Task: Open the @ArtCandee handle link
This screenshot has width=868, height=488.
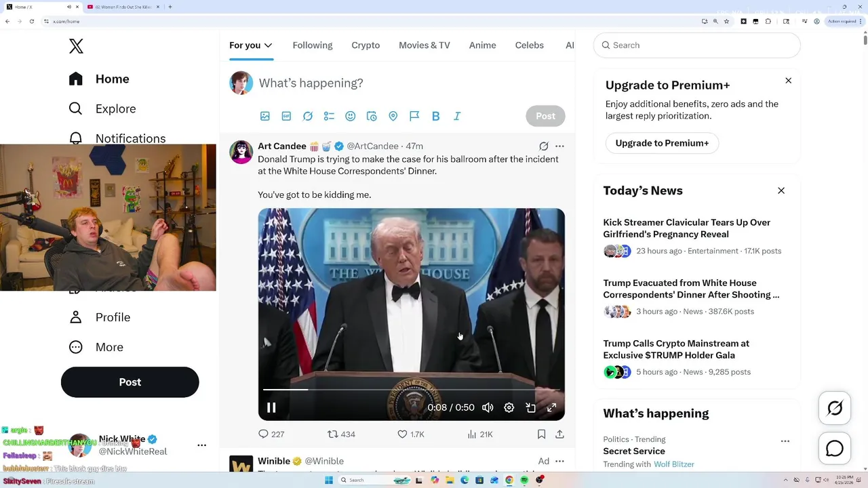Action: pyautogui.click(x=372, y=146)
